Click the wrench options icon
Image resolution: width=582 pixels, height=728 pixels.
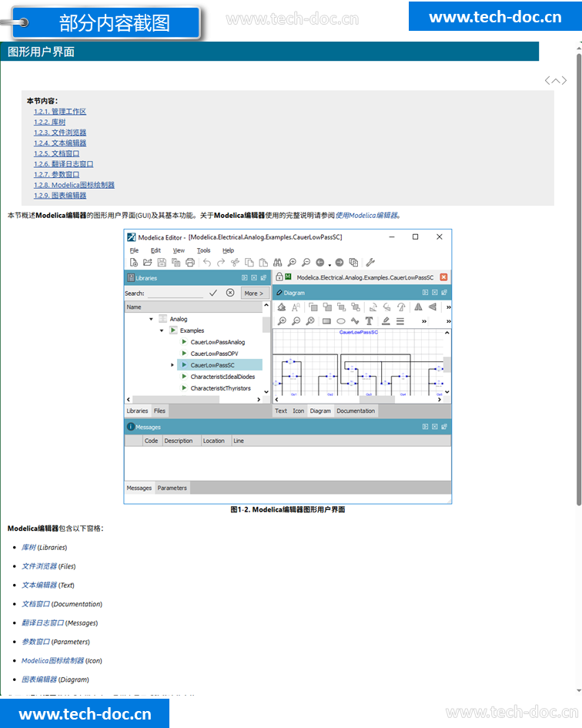[x=370, y=263]
